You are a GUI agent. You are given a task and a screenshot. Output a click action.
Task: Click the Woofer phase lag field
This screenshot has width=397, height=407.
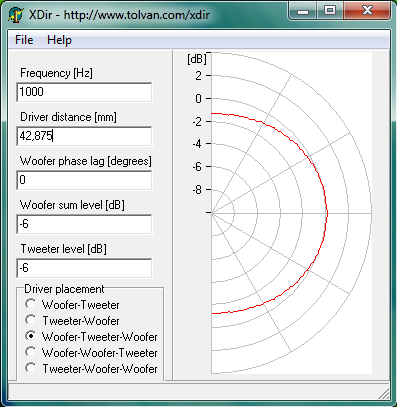pos(84,180)
